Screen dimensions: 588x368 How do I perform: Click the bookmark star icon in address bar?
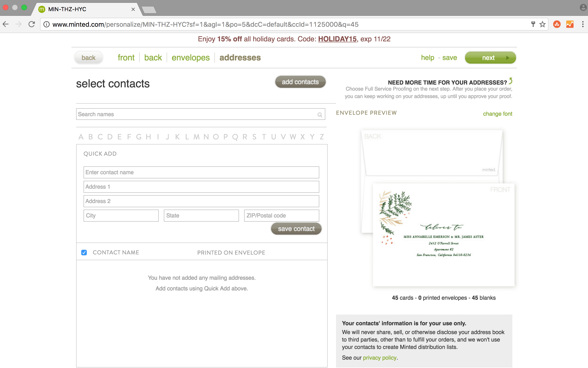coord(542,24)
